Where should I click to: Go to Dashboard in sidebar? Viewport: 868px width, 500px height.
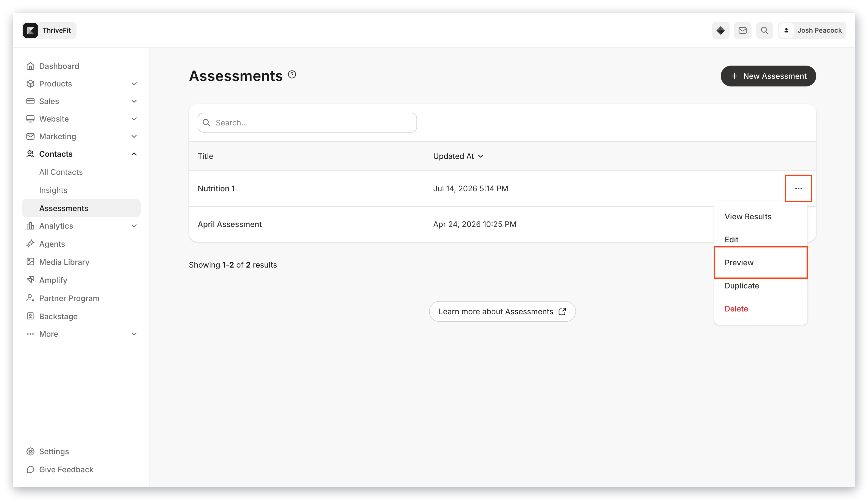[x=81, y=66]
